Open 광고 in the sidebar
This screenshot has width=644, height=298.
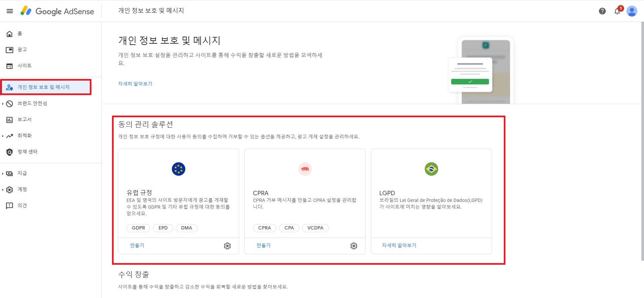tap(22, 50)
